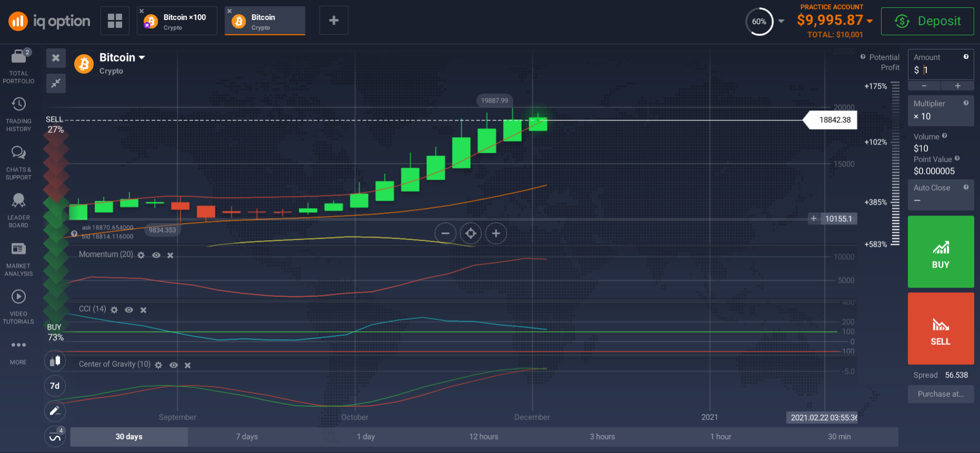Expand the Bitcoin asset name dropdown

coord(142,58)
